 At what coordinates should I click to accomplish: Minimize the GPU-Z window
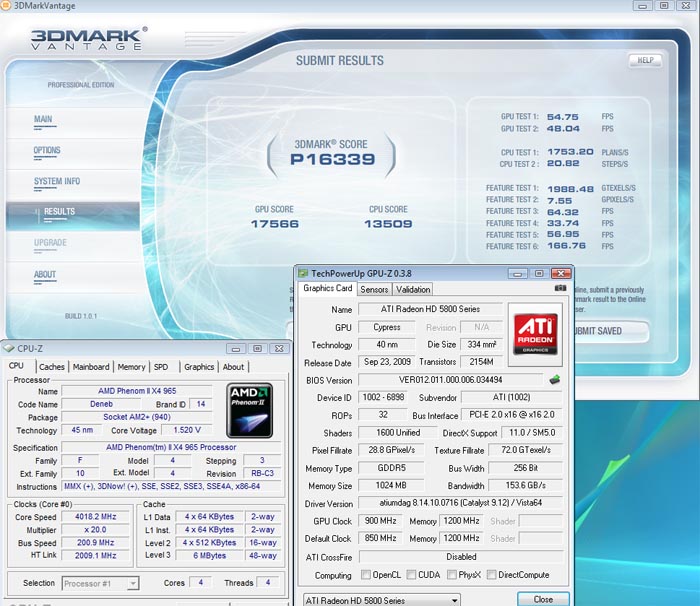(x=517, y=273)
